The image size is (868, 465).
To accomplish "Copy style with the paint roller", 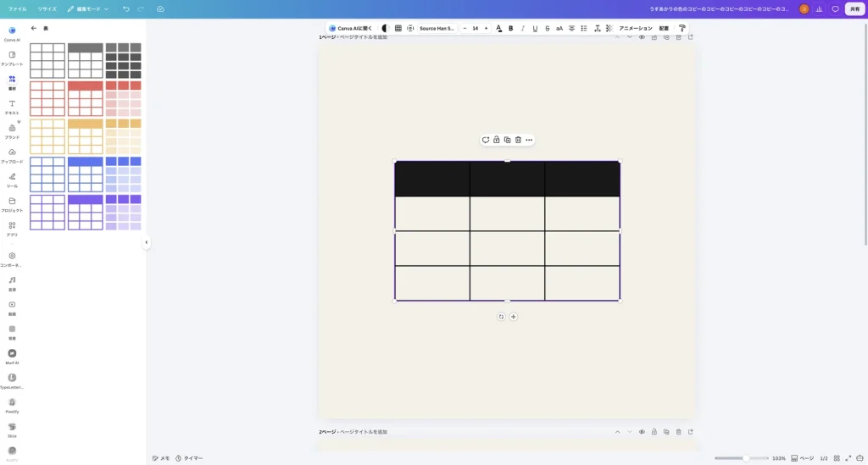I will coord(682,28).
